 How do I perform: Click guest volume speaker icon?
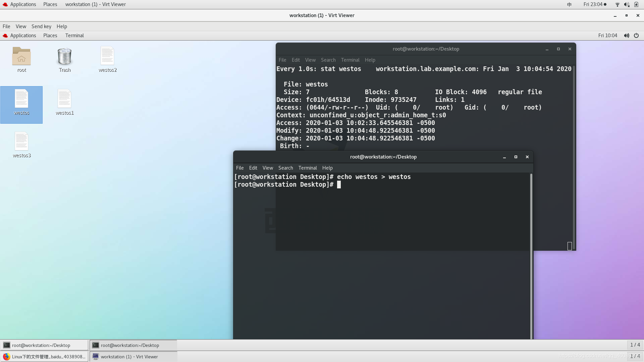point(626,36)
